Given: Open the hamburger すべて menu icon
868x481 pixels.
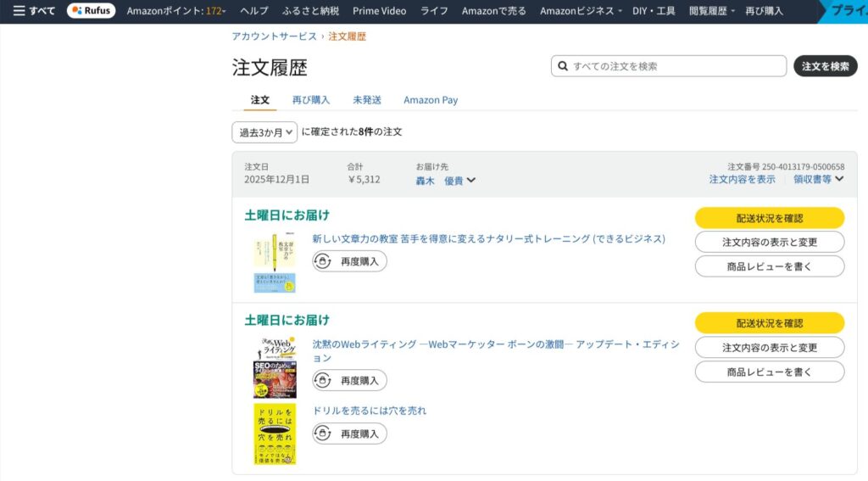Looking at the screenshot, I should (x=19, y=11).
